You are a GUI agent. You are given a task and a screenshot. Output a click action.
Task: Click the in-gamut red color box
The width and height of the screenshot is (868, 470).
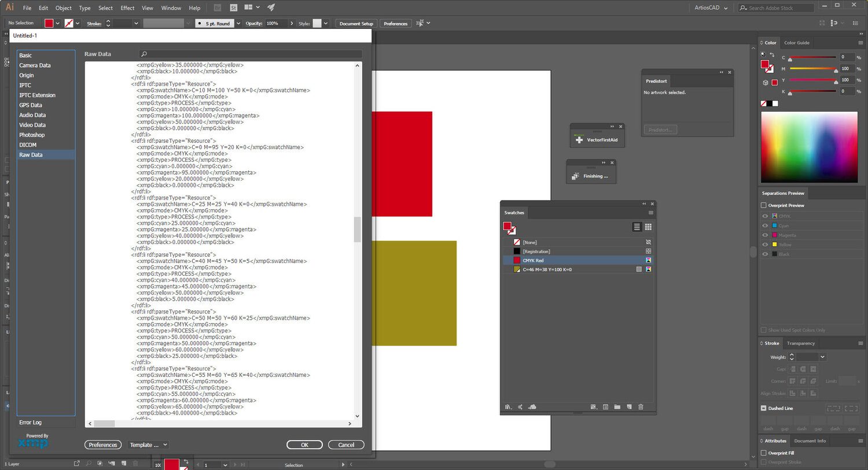pyautogui.click(x=775, y=83)
